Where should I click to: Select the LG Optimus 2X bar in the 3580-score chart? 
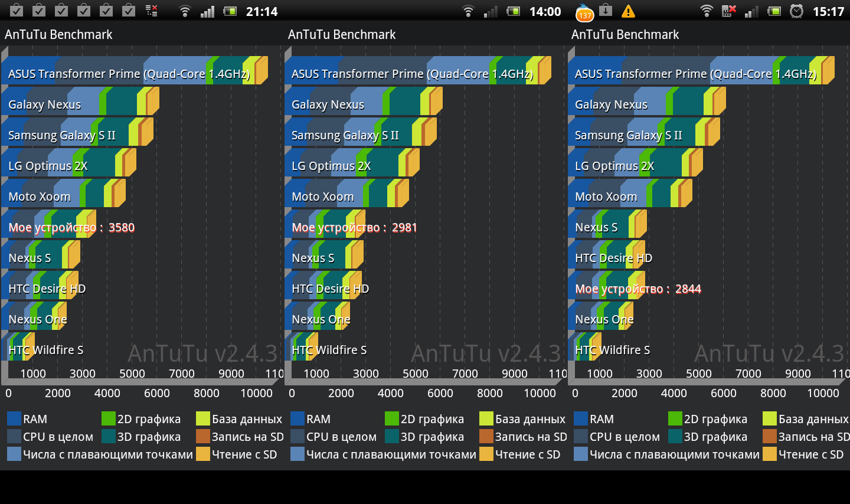coord(68,163)
